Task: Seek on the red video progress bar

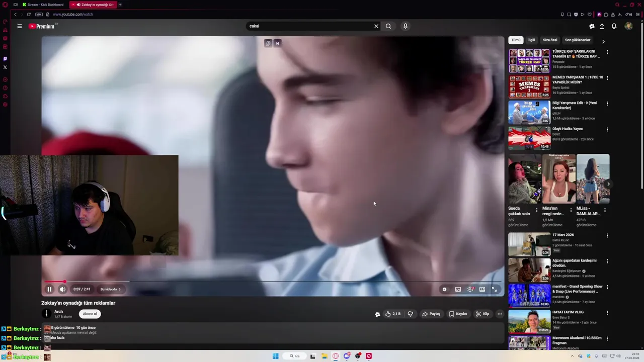Action: point(273,282)
